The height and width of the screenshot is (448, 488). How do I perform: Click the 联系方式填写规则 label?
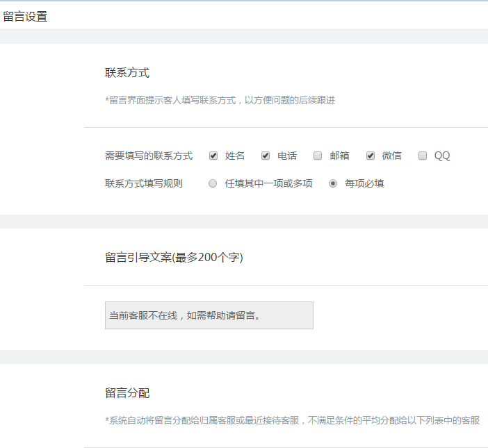pyautogui.click(x=144, y=183)
